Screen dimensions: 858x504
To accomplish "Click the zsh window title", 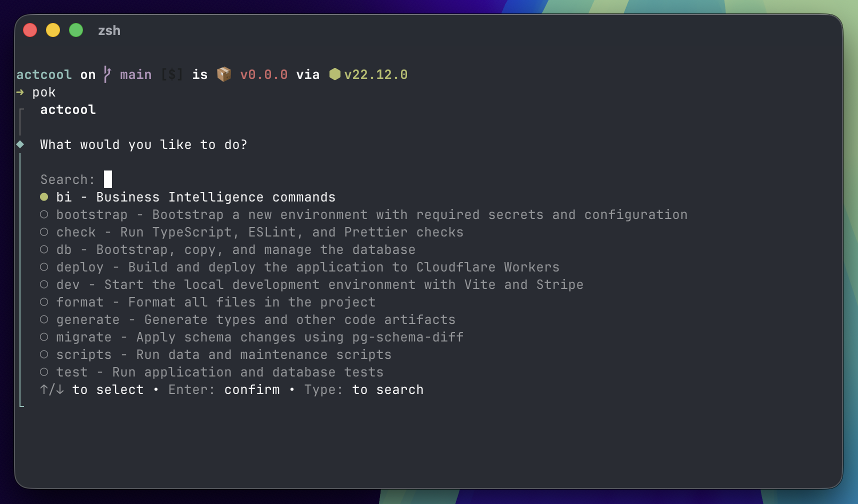I will coord(109,30).
